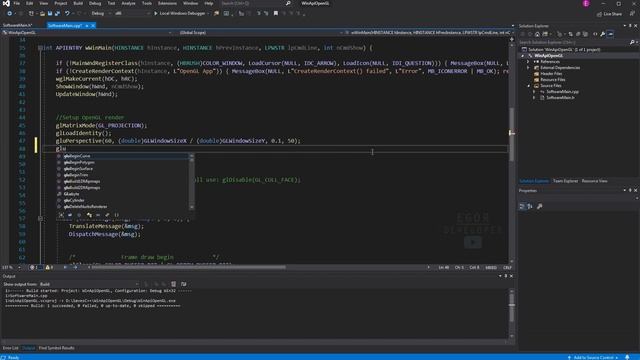The height and width of the screenshot is (360, 640).
Task: Click the Categorized icon in Properties panel
Action: point(522,207)
